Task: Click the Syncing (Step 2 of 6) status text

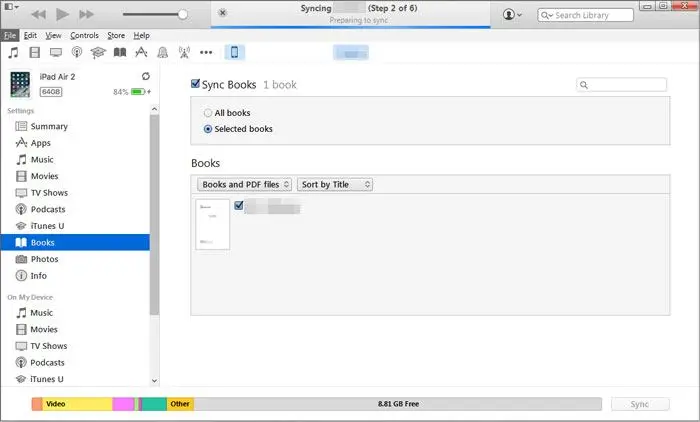Action: (359, 8)
